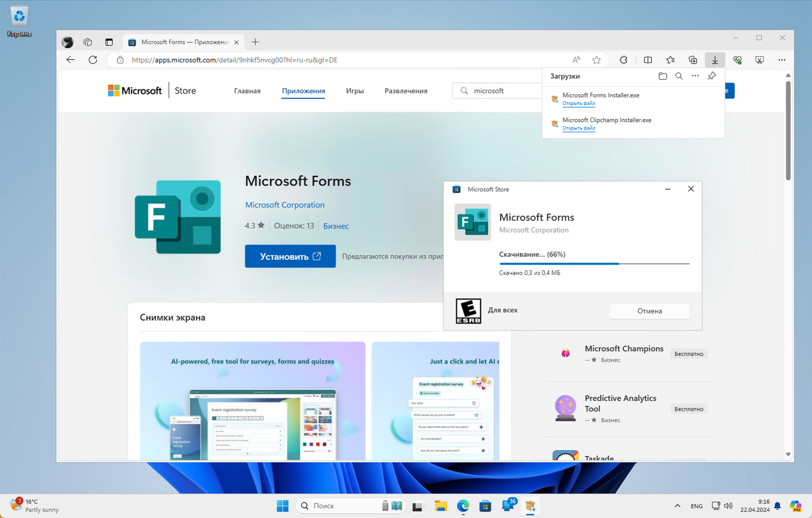
Task: Go back to the previous page
Action: 70,60
